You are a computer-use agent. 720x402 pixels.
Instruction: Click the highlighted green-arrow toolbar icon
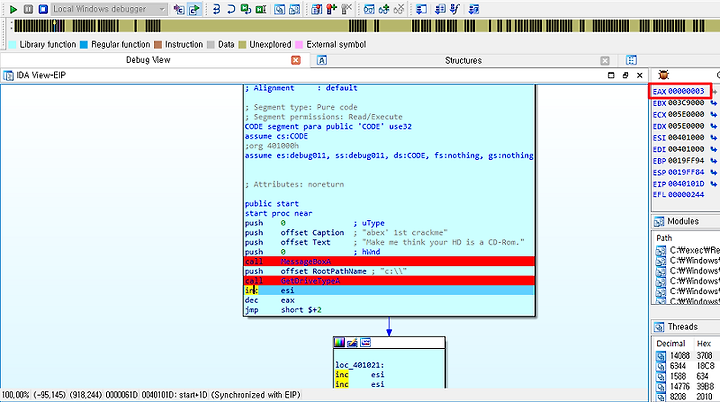click(194, 9)
